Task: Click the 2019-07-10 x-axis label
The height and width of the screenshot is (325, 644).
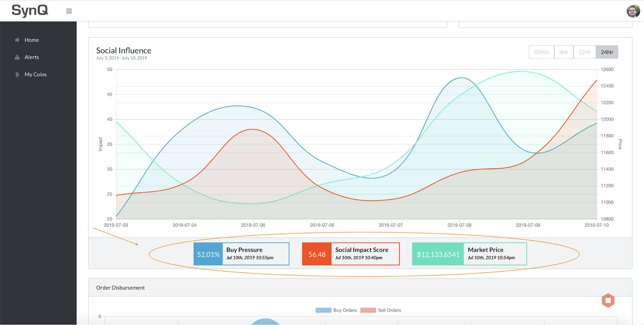Action: tap(597, 225)
